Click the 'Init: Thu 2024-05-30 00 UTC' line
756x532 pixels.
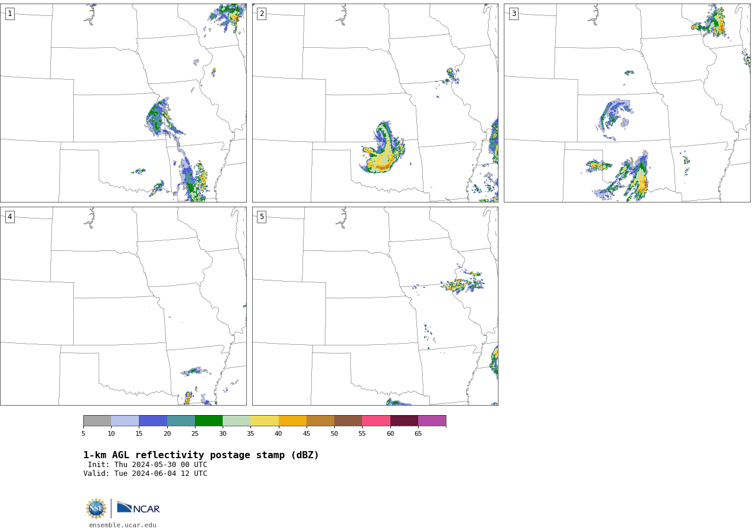[x=148, y=465]
